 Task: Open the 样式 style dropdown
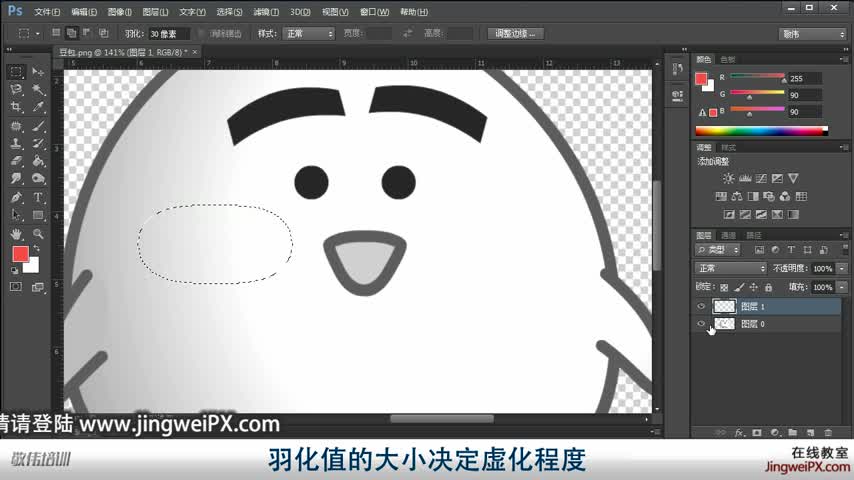[309, 33]
